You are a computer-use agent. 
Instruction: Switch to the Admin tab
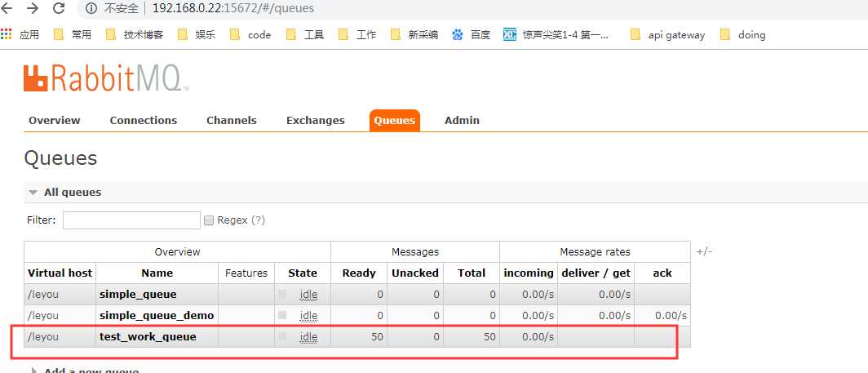point(463,120)
